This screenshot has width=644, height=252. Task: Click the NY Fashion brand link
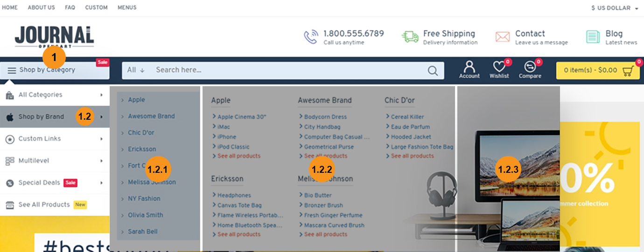coord(144,199)
